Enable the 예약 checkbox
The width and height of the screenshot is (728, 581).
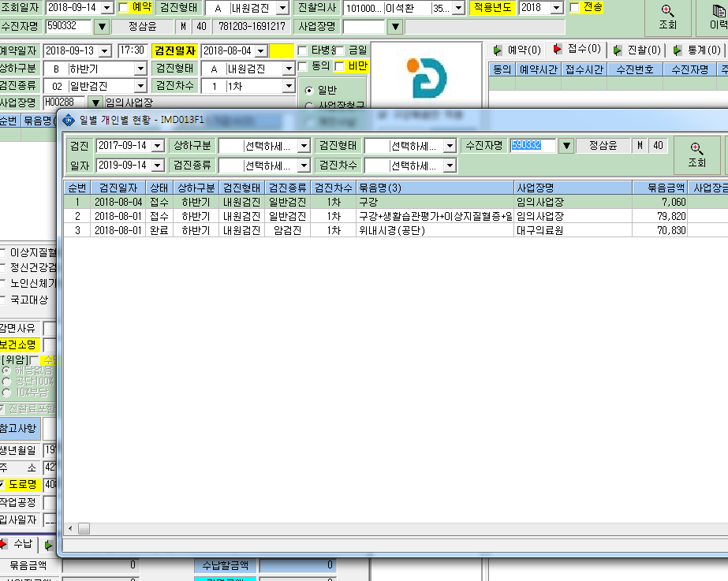[124, 7]
